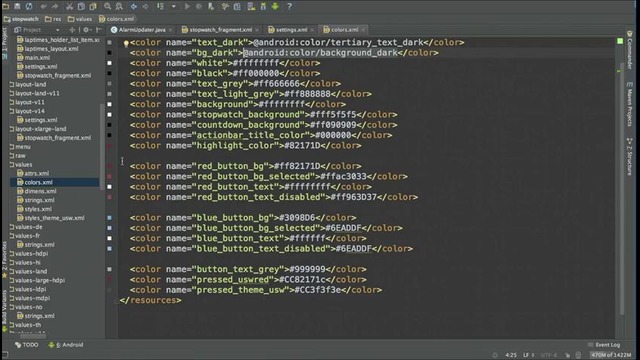Click the intention lightbulb icon in editor
640x360 pixels.
(x=126, y=43)
